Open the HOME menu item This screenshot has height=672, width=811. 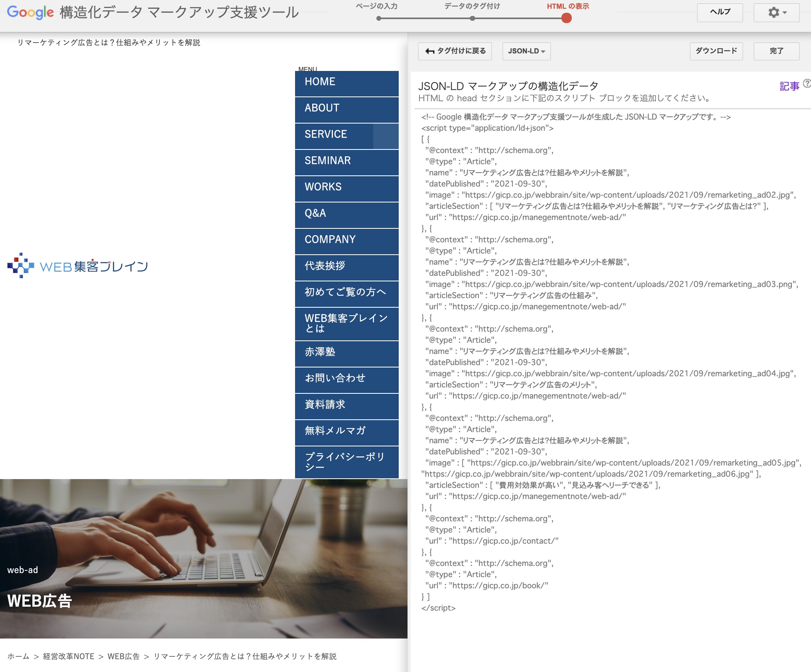[347, 83]
